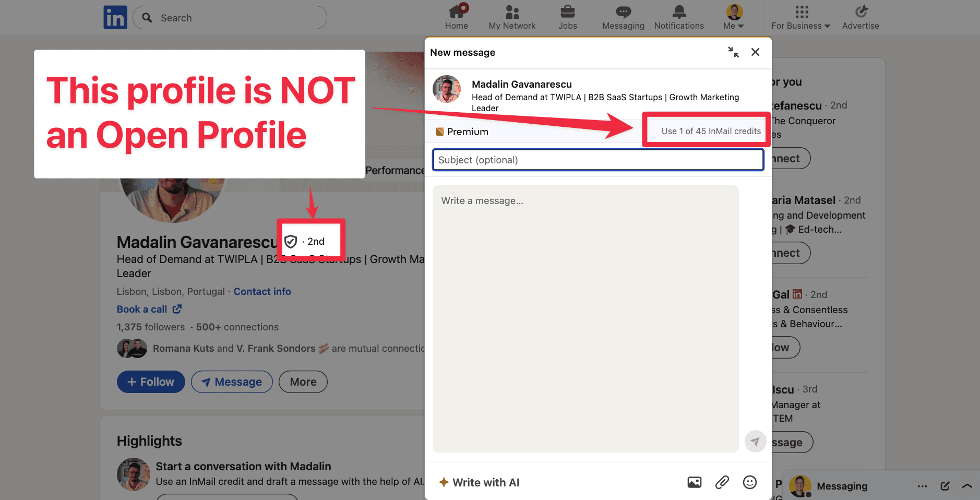Screen dimensions: 980x500
Task: Compose a new message from Messaging bar
Action: 945,486
